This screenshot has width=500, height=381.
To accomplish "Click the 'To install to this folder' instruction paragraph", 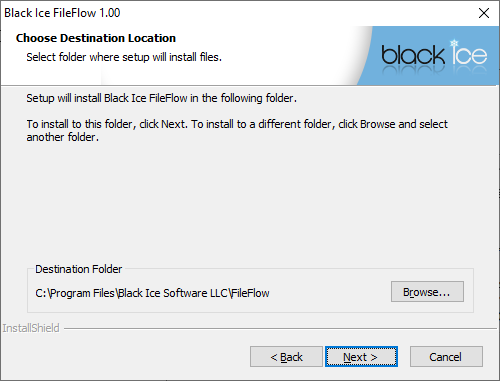I will (x=237, y=130).
